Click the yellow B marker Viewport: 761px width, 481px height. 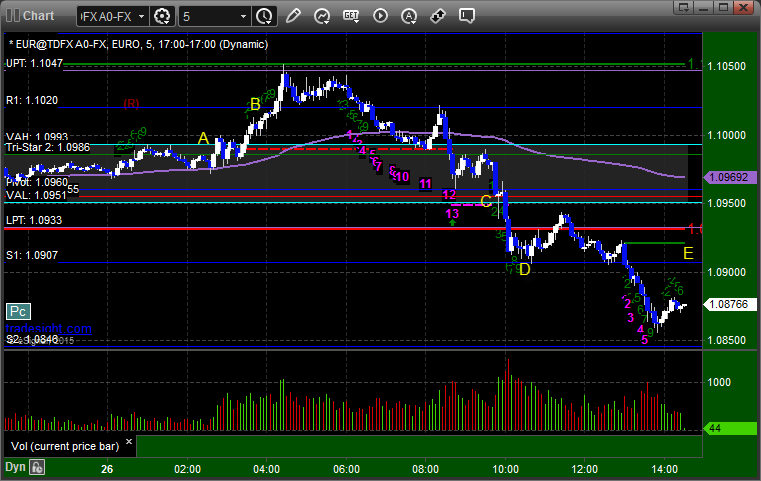click(x=255, y=104)
